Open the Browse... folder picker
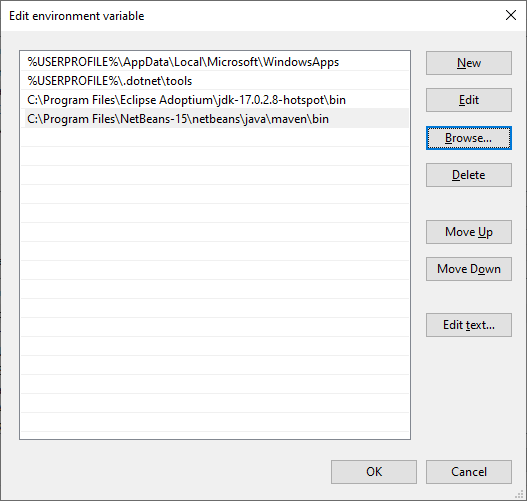The height and width of the screenshot is (501, 527). coord(469,138)
